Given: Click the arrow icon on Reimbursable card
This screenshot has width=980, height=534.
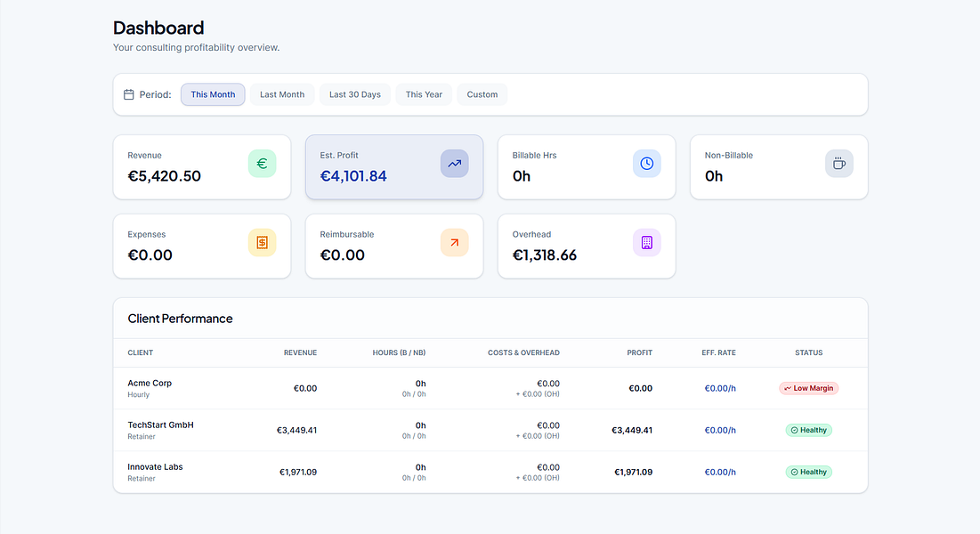Looking at the screenshot, I should (x=454, y=243).
